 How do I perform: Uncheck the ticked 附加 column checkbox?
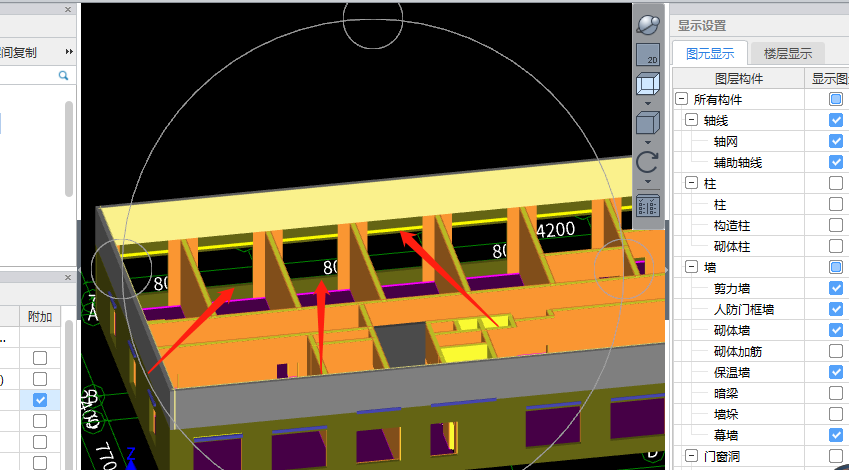point(40,400)
